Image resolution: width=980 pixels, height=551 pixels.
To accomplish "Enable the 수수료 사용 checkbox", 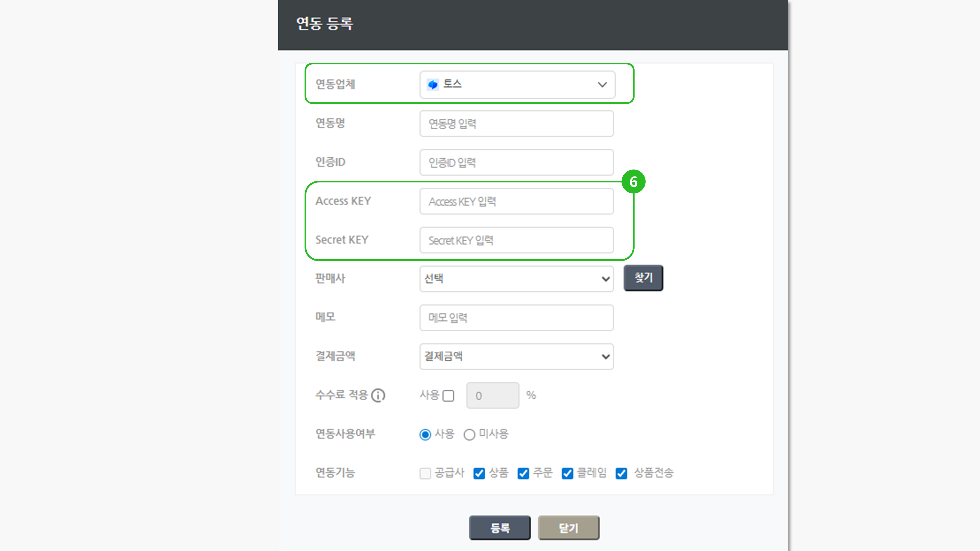I will [449, 396].
